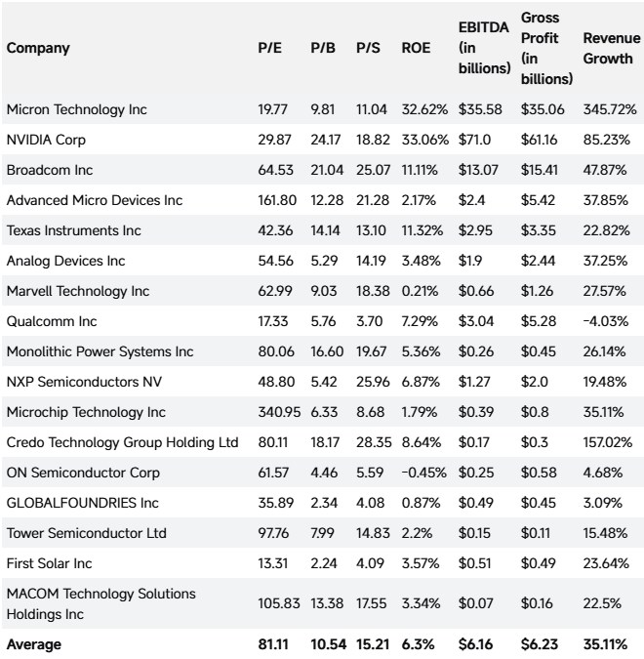Click Qualcomm revenue growth -4.03%
Image resolution: width=644 pixels, height=659 pixels.
[605, 321]
